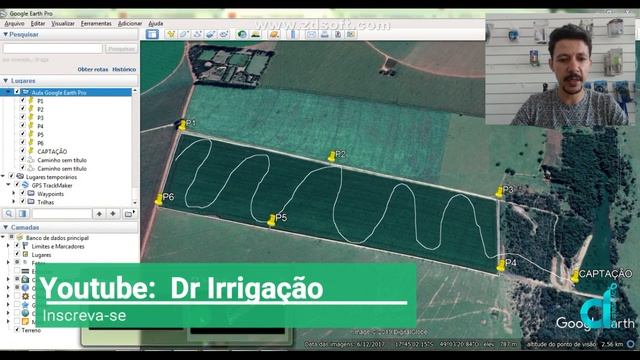Uncheck the P6 placemark checkbox

click(22, 142)
